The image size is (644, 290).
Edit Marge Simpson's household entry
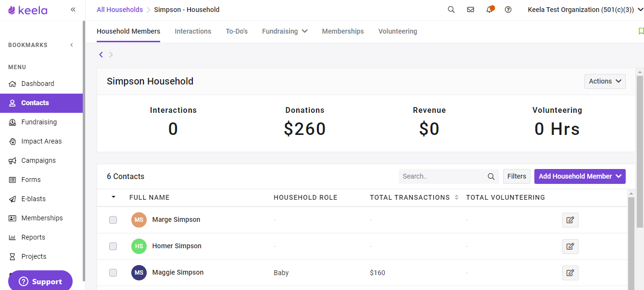570,220
